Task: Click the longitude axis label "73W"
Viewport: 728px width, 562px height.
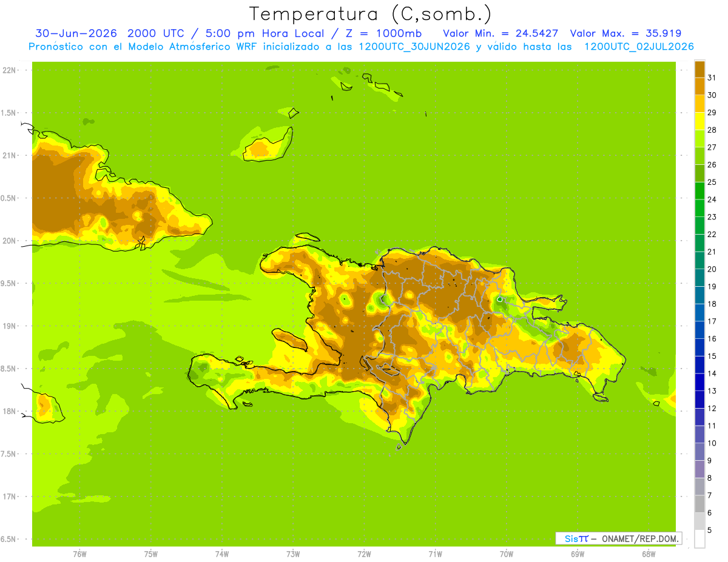Action: tap(293, 555)
